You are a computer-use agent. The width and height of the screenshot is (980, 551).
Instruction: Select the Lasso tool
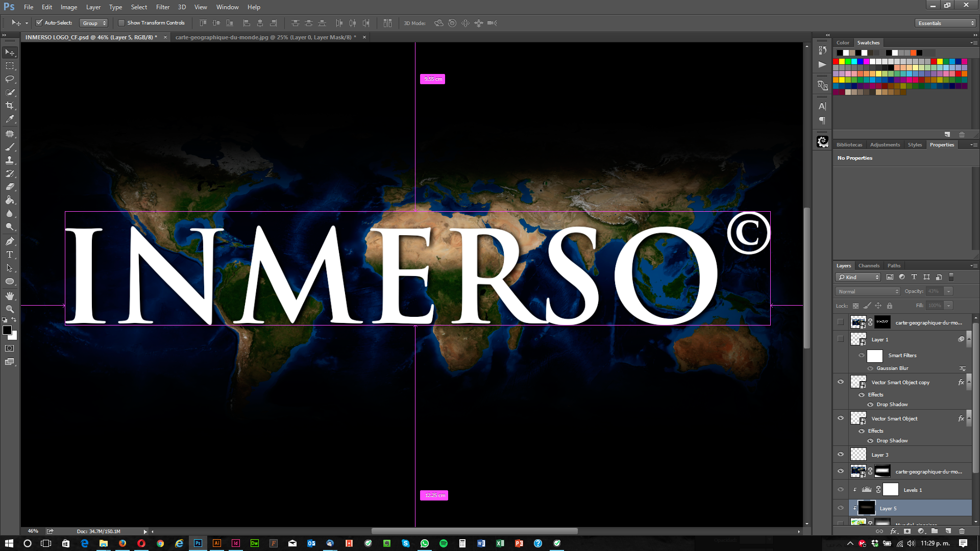pos(10,79)
